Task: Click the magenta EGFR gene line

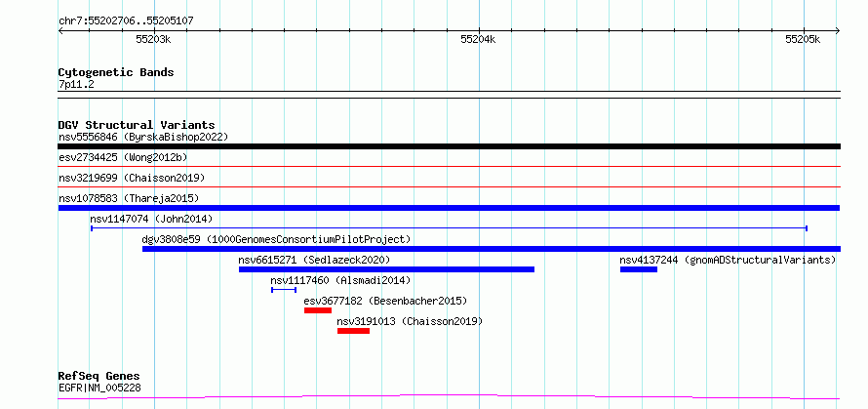Action: [449, 397]
